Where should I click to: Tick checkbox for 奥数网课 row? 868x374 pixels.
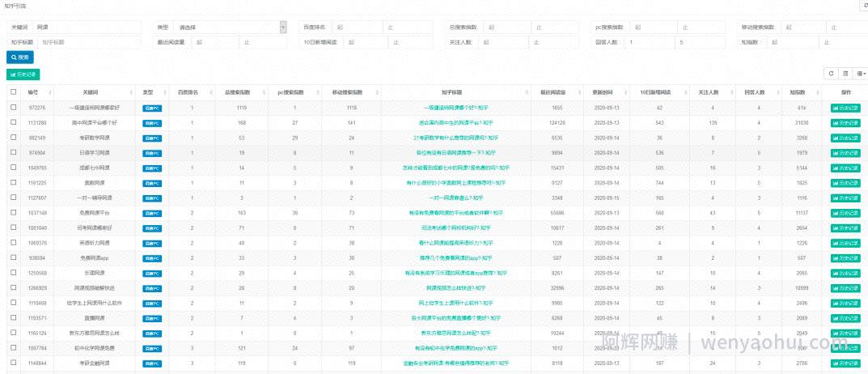pyautogui.click(x=13, y=182)
